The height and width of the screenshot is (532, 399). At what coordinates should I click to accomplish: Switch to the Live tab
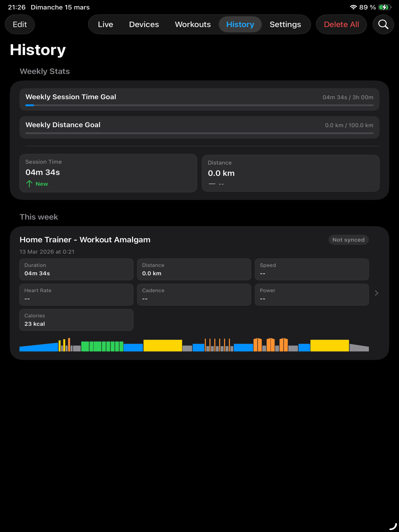[x=105, y=24]
